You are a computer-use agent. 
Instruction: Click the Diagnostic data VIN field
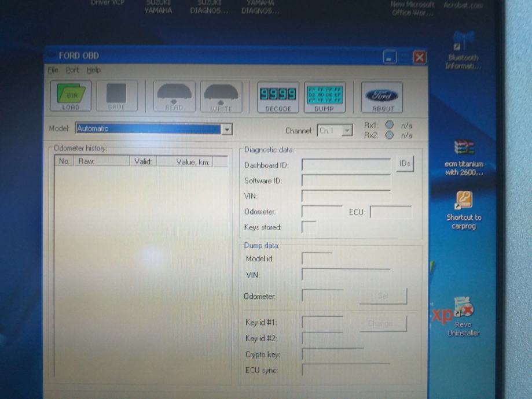[x=346, y=196]
